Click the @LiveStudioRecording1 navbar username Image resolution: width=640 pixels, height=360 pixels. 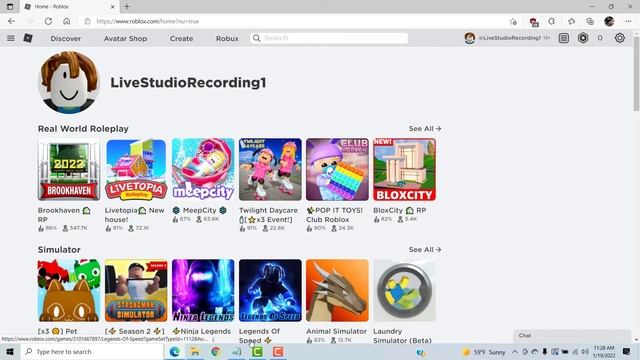(x=510, y=38)
